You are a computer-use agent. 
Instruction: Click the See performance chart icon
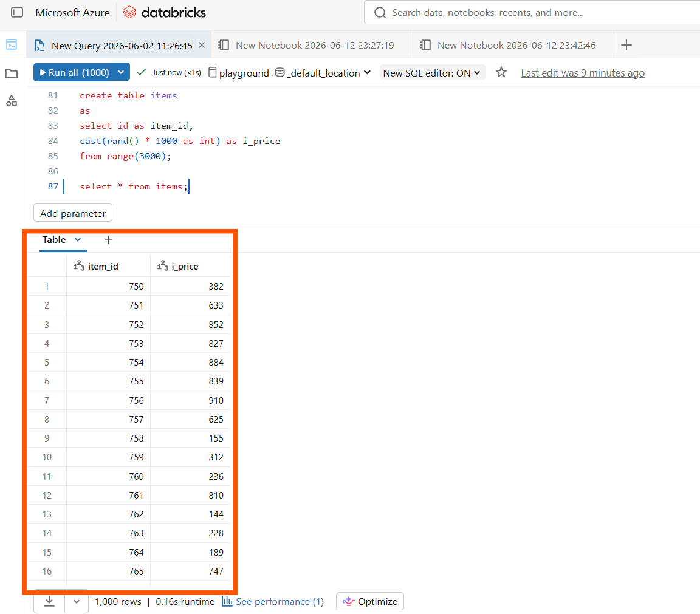pyautogui.click(x=227, y=601)
